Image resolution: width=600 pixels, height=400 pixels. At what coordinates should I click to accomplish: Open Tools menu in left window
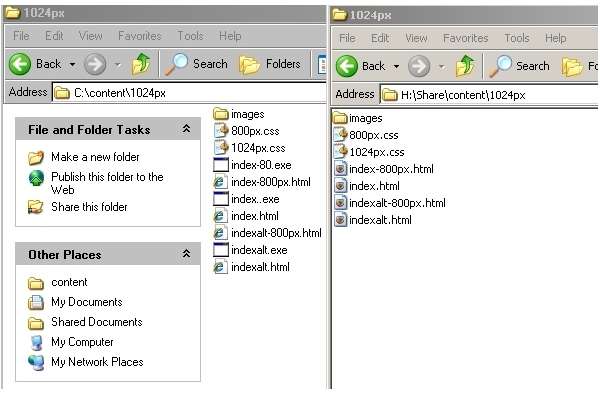tap(190, 36)
